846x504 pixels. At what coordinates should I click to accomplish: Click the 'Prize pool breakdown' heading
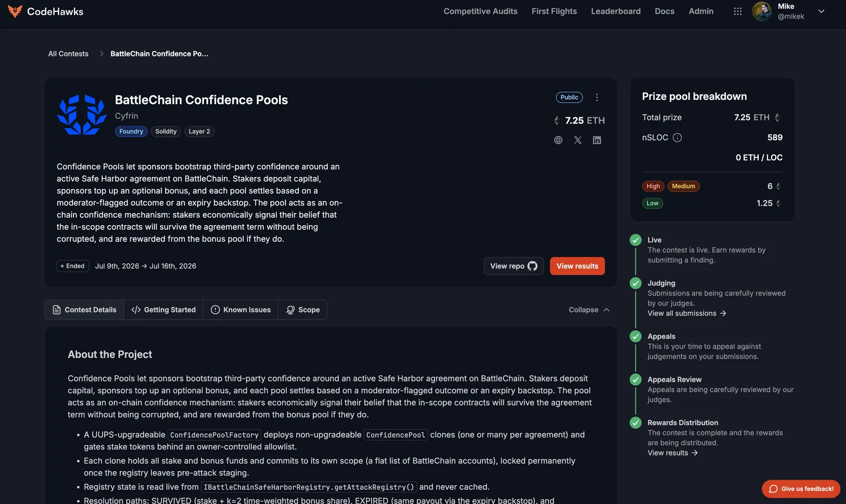click(x=694, y=97)
